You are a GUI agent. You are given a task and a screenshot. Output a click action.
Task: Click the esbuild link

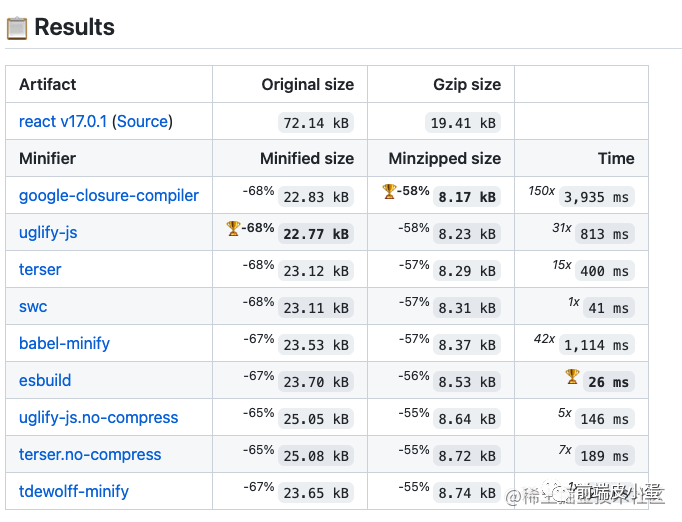(x=45, y=380)
